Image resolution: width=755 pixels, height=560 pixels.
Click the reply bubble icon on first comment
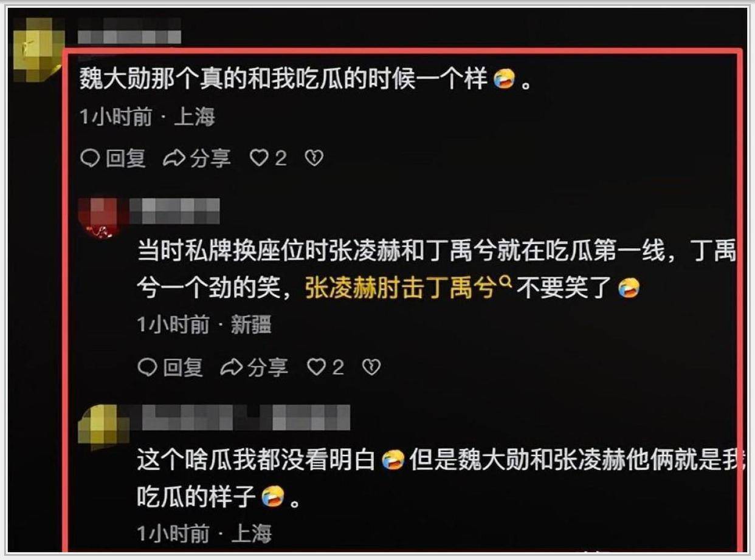[x=91, y=159]
